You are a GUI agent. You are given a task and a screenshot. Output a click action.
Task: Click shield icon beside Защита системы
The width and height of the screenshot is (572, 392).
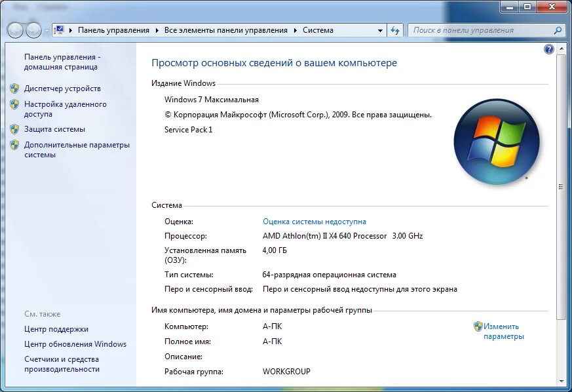click(x=14, y=129)
